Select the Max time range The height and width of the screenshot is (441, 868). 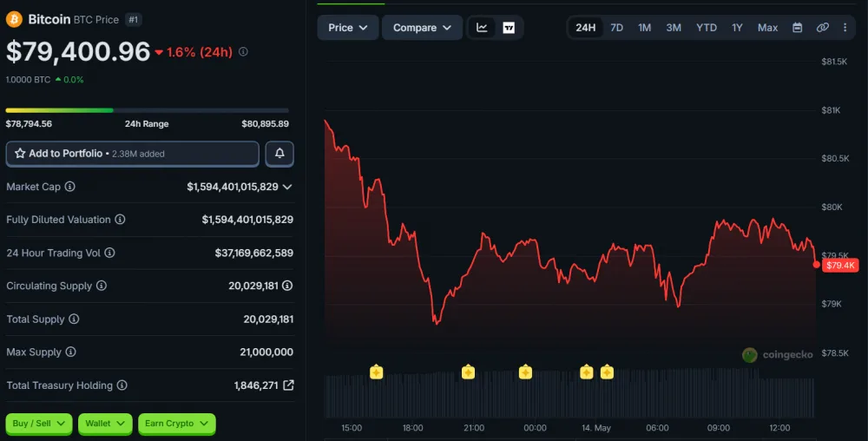pyautogui.click(x=768, y=28)
